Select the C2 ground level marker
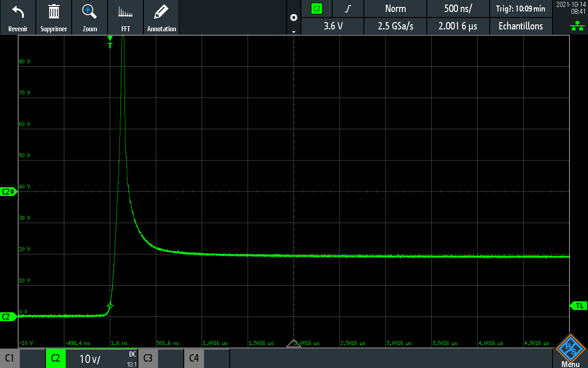The height and width of the screenshot is (368, 588). click(x=9, y=316)
